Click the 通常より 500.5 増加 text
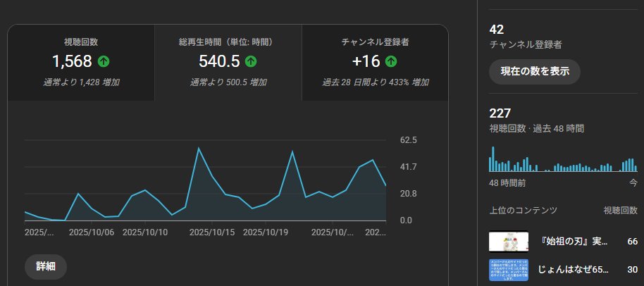644x286 pixels. pos(228,82)
